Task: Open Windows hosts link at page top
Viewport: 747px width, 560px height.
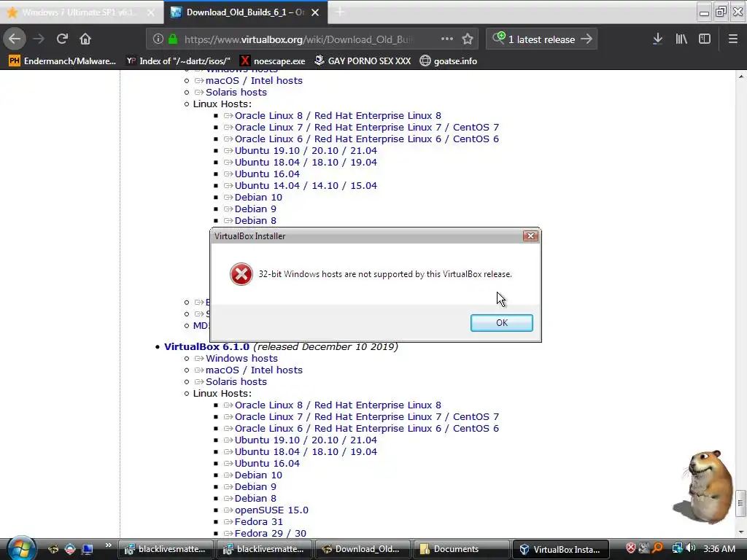Action: 241,71
